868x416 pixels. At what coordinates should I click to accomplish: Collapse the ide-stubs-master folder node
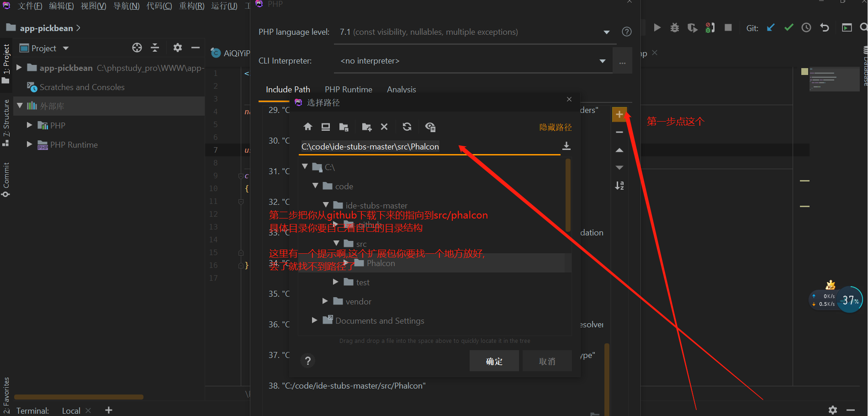[x=326, y=205]
